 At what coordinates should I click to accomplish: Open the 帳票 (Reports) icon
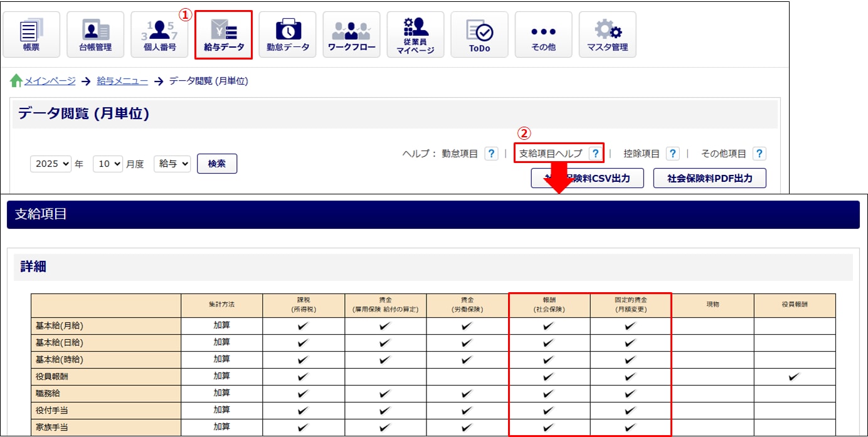coord(31,35)
